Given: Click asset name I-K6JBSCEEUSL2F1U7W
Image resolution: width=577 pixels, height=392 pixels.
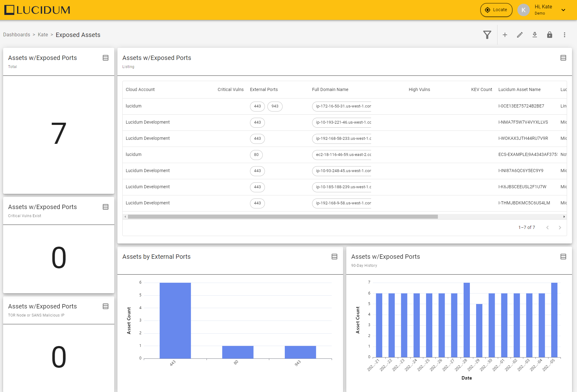Looking at the screenshot, I should [x=522, y=187].
